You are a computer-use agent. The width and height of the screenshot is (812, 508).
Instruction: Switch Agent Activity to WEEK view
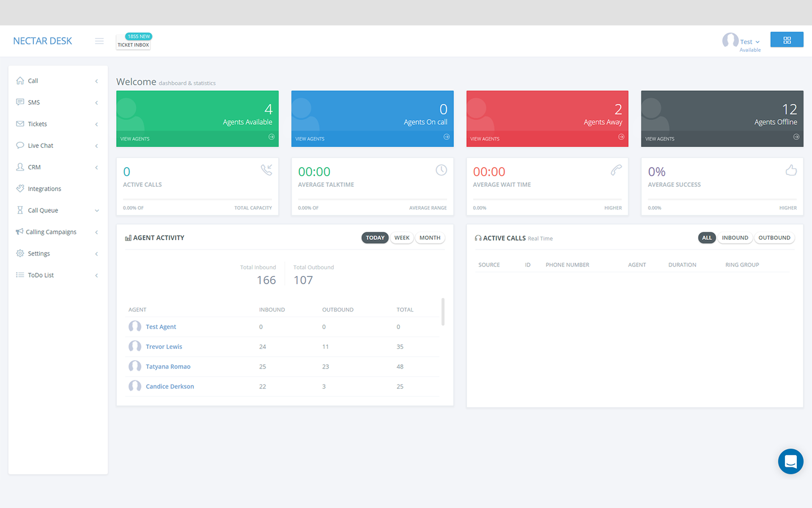(x=401, y=238)
